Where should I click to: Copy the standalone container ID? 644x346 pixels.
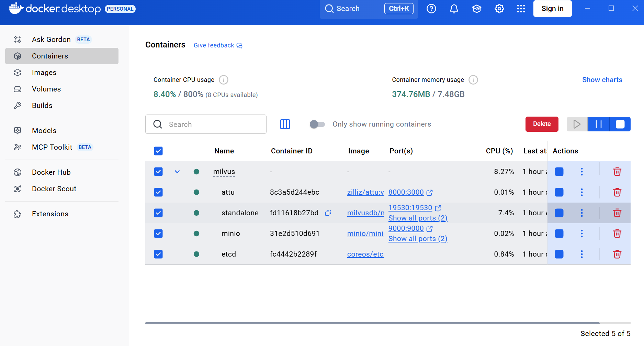click(x=328, y=213)
